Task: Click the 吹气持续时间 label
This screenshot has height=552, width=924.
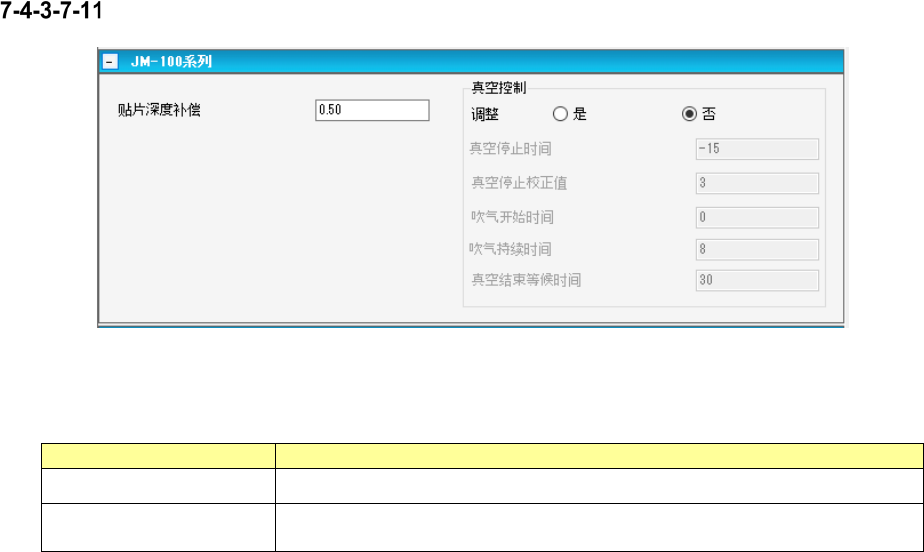Action: (511, 249)
